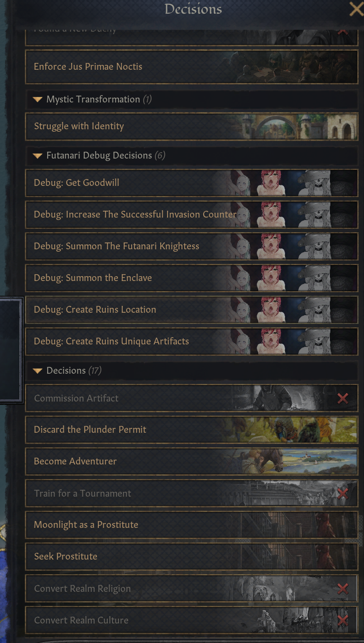Click the red X on Convert Realm Culture

click(343, 620)
